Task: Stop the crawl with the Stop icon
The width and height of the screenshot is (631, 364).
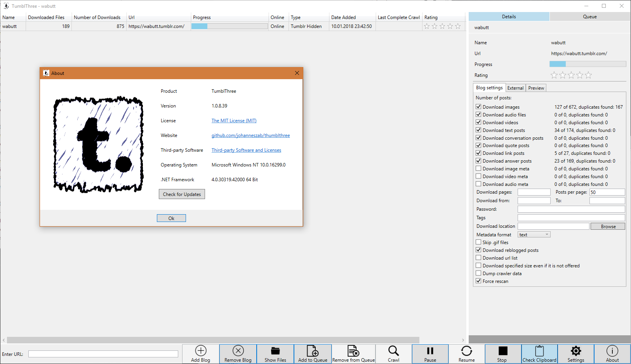Action: [503, 351]
